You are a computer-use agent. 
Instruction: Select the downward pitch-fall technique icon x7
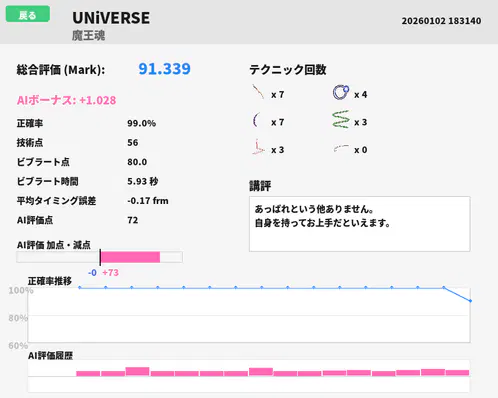[x=258, y=92]
